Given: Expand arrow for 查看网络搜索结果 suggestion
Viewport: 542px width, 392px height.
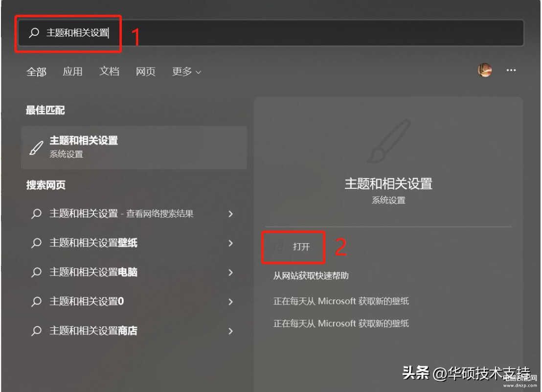Looking at the screenshot, I should coord(230,214).
